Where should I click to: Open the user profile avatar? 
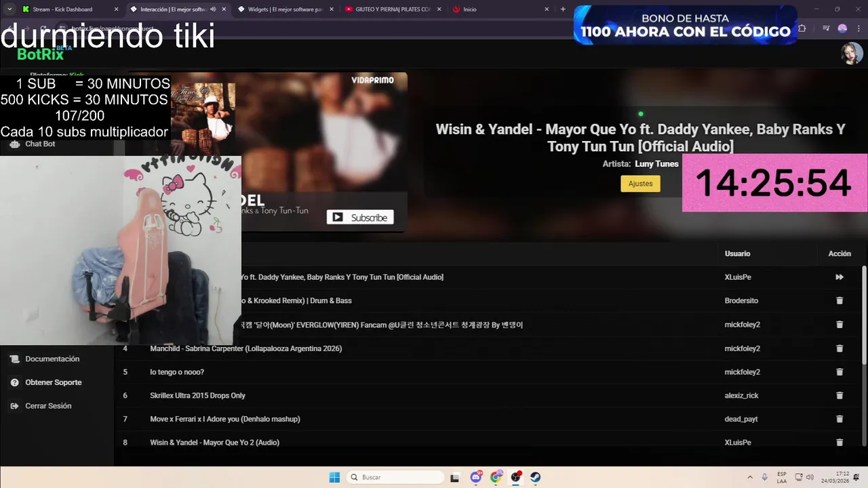coord(852,54)
